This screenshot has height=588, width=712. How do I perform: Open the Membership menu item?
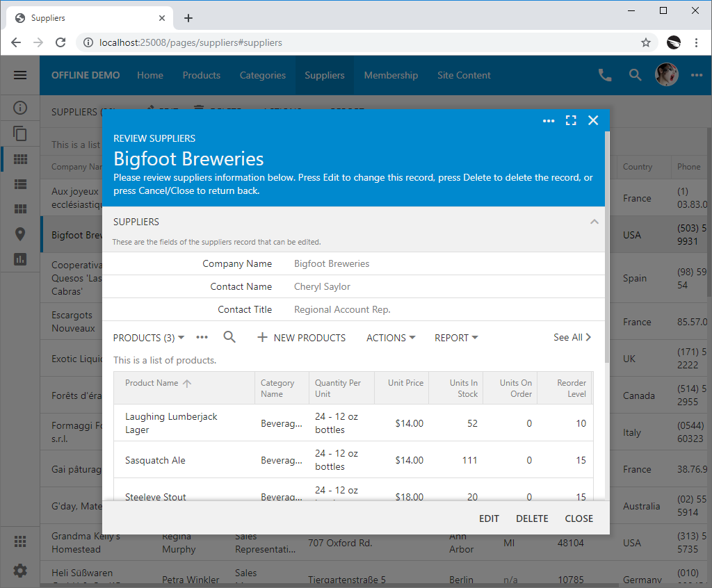pos(391,75)
